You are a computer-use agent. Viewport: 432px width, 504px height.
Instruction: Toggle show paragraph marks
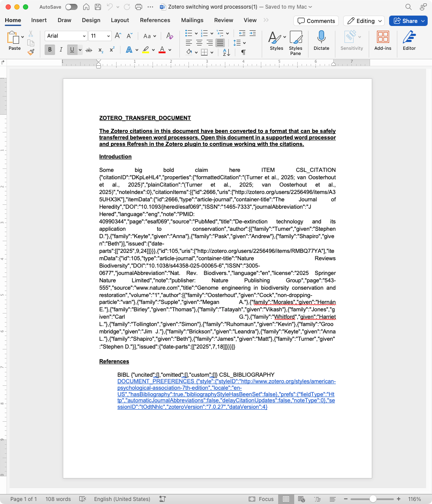click(x=244, y=52)
